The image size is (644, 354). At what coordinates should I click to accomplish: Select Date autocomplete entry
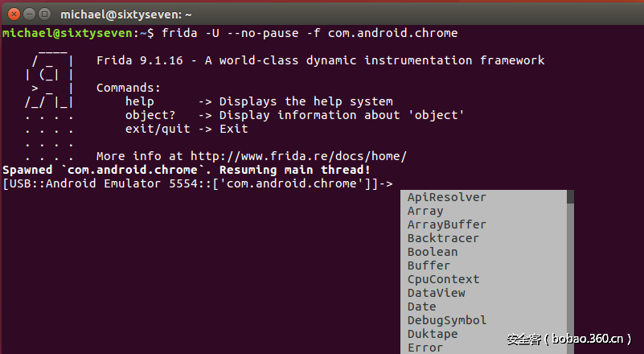421,307
